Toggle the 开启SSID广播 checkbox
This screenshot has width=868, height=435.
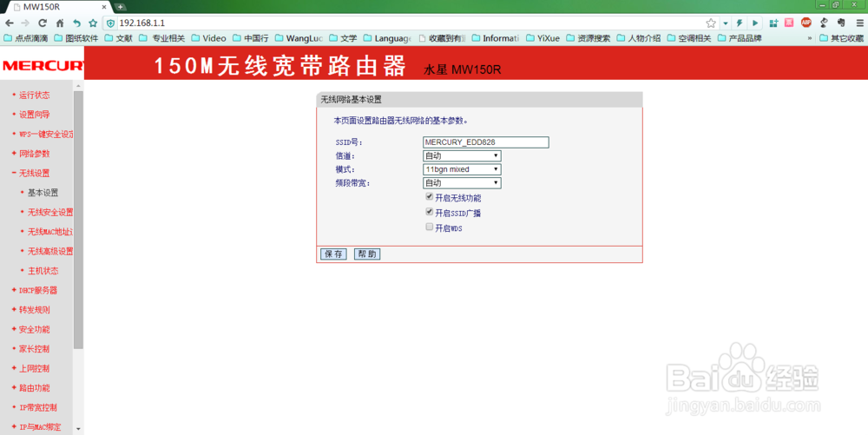coord(429,211)
